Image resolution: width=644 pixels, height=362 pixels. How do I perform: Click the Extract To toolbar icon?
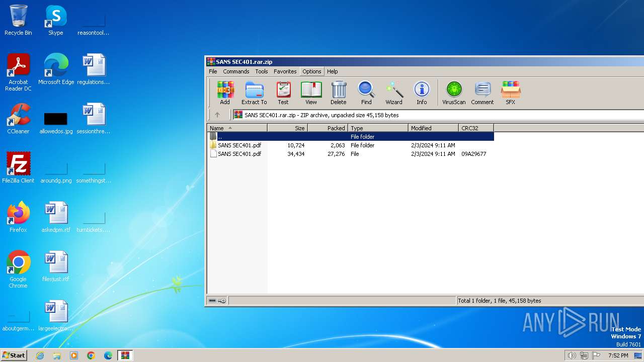tap(254, 93)
